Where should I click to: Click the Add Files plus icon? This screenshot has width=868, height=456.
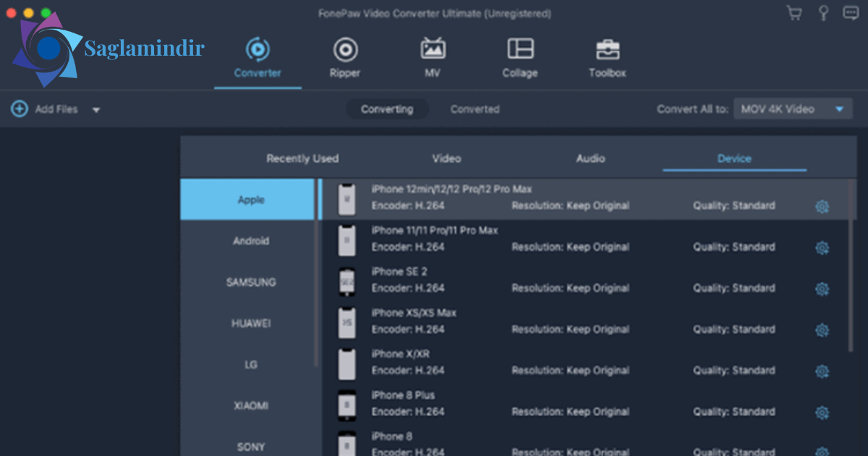pyautogui.click(x=20, y=109)
